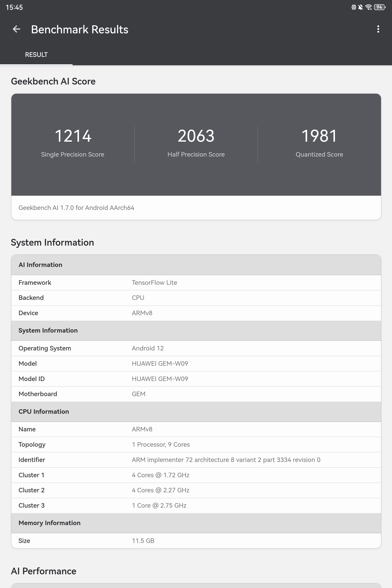Tap the Memory Information section header

coord(196,523)
